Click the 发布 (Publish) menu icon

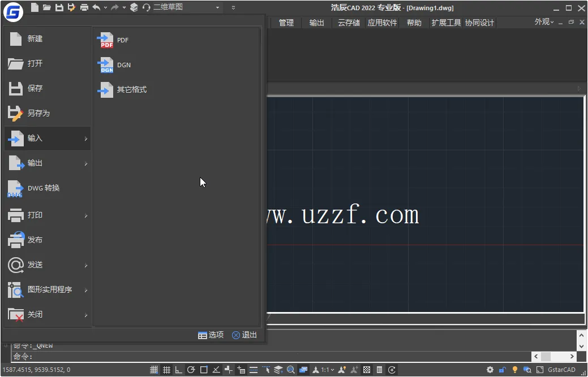point(16,239)
